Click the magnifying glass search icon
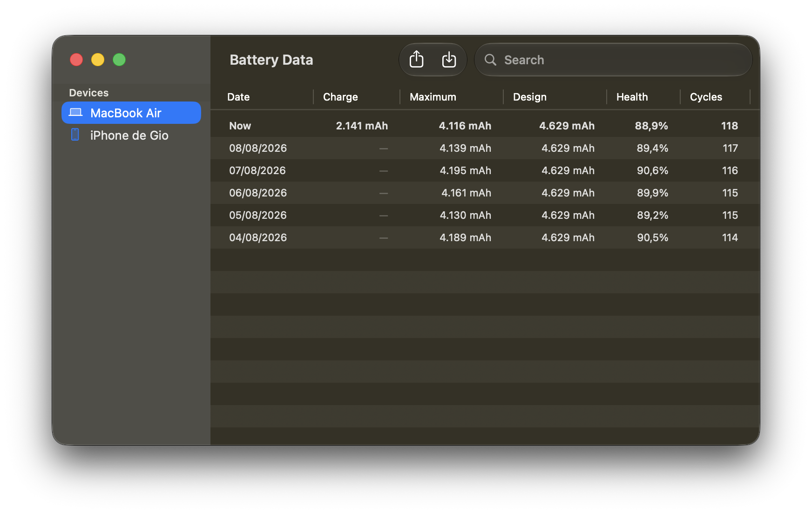Screen dimensions: 812x514 pos(490,60)
